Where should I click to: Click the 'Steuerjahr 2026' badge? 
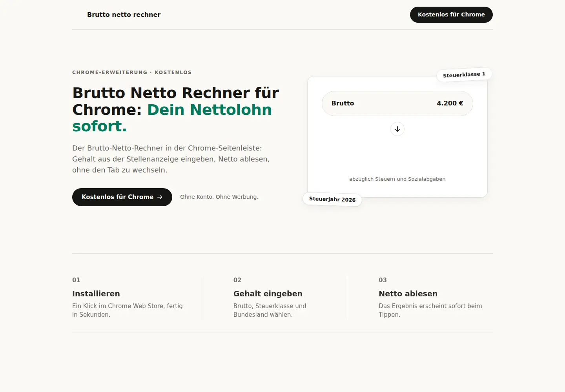[332, 199]
